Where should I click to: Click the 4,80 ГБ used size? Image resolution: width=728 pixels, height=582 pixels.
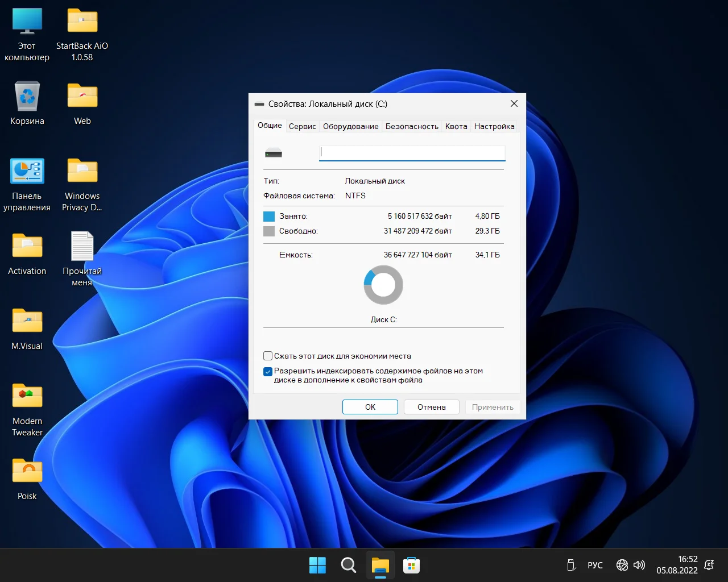tap(487, 217)
